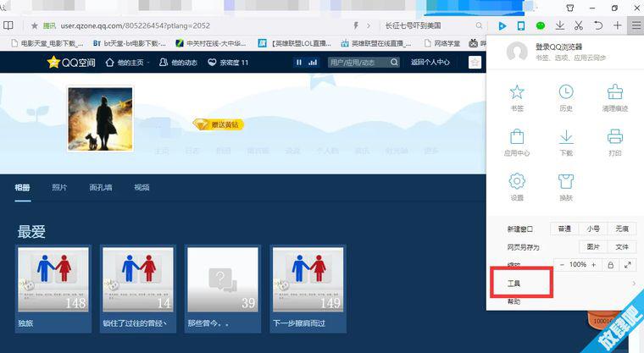Open the bt天堂 bookmark

tap(130, 43)
